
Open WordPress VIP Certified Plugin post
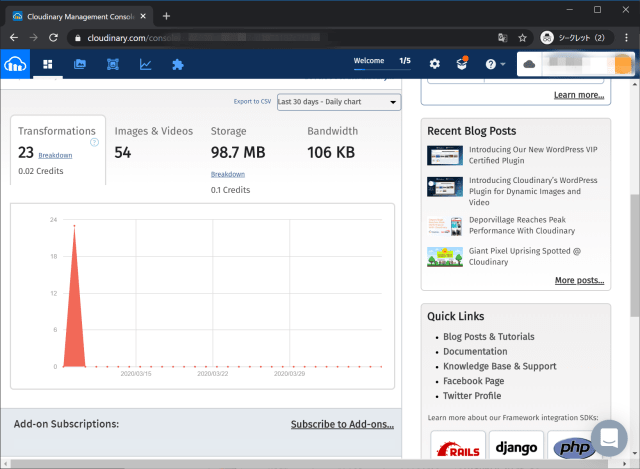pyautogui.click(x=533, y=155)
